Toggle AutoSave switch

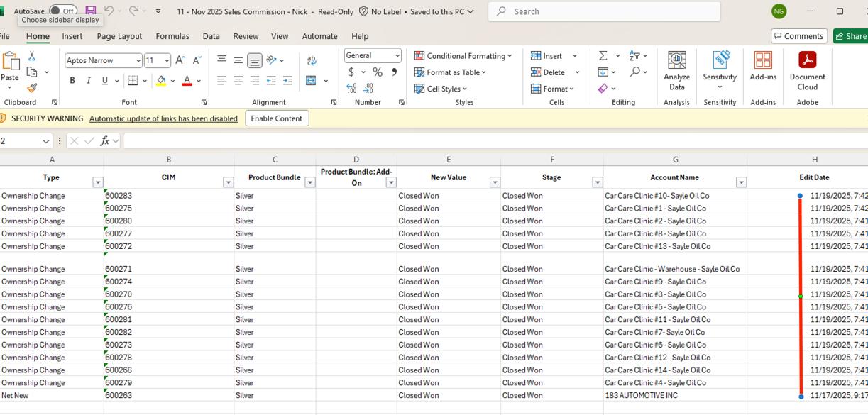coord(63,11)
